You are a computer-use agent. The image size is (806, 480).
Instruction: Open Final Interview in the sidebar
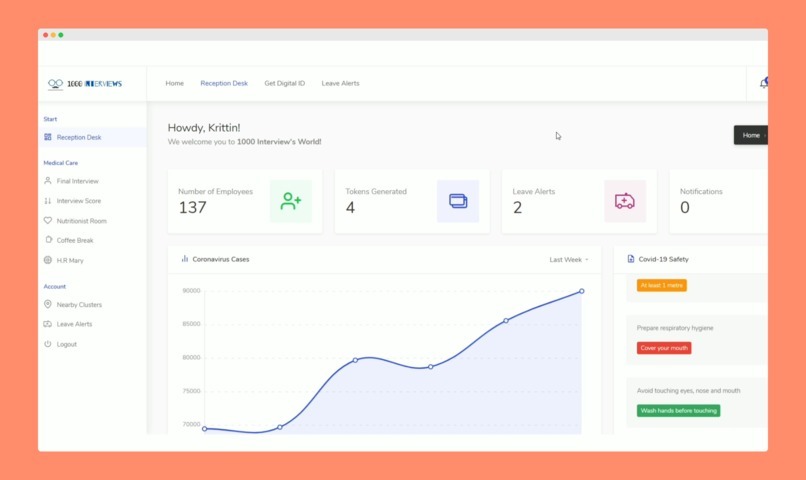pos(78,181)
